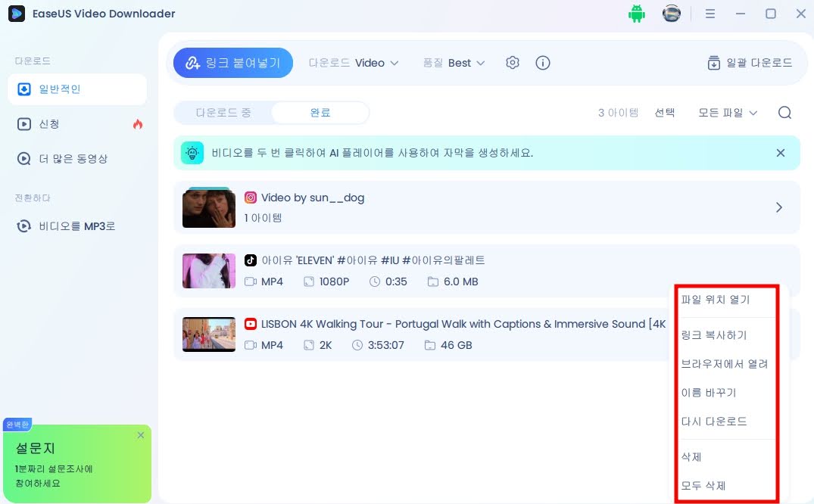Open the 아이유 ELEVEN video thumbnail

pyautogui.click(x=209, y=271)
